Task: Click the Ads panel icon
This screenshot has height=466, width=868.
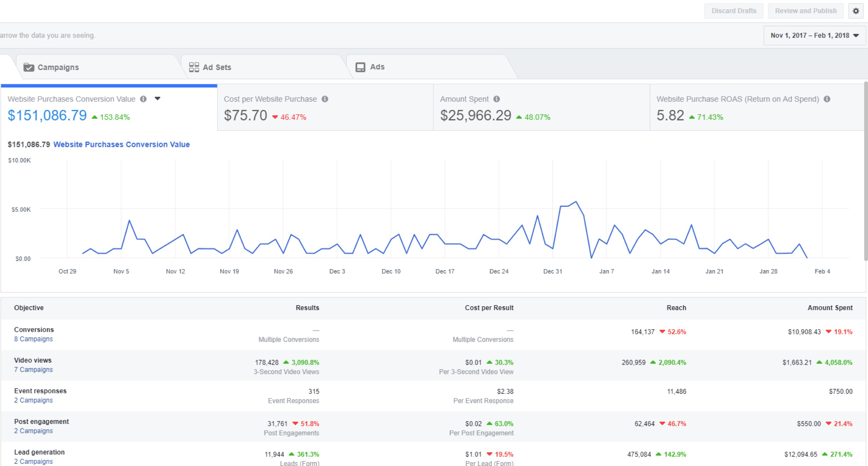Action: 360,67
